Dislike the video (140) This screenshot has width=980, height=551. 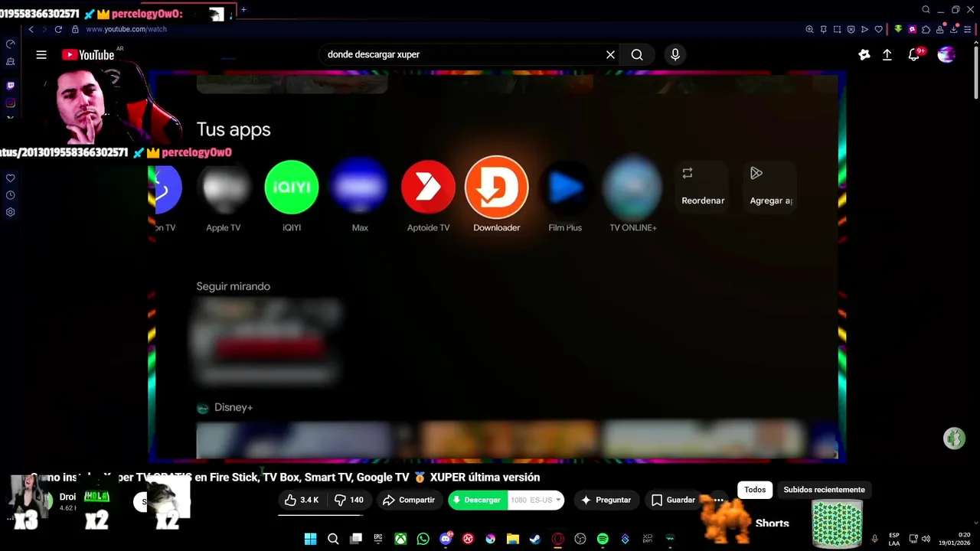coord(348,500)
